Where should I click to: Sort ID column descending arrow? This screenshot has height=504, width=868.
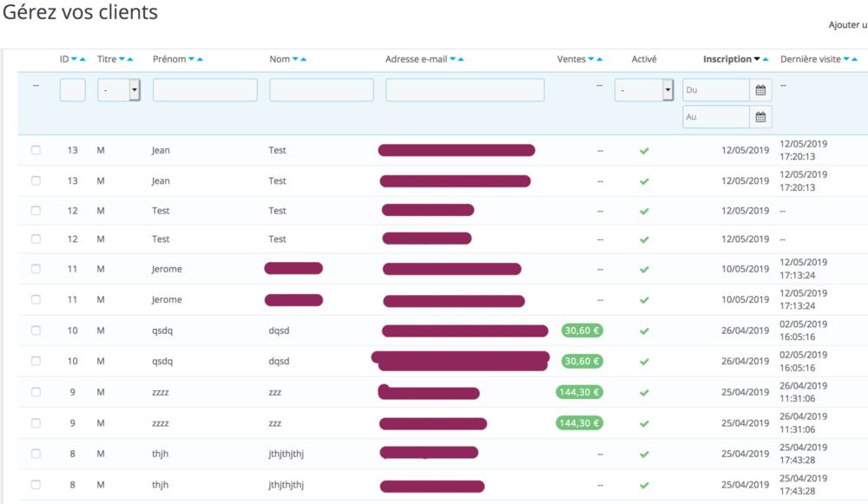[x=74, y=59]
